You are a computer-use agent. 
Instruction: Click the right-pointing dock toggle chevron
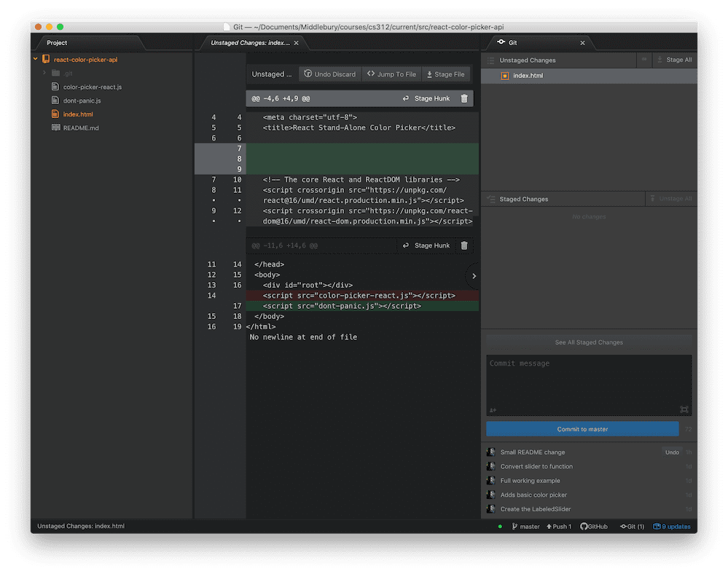(474, 275)
